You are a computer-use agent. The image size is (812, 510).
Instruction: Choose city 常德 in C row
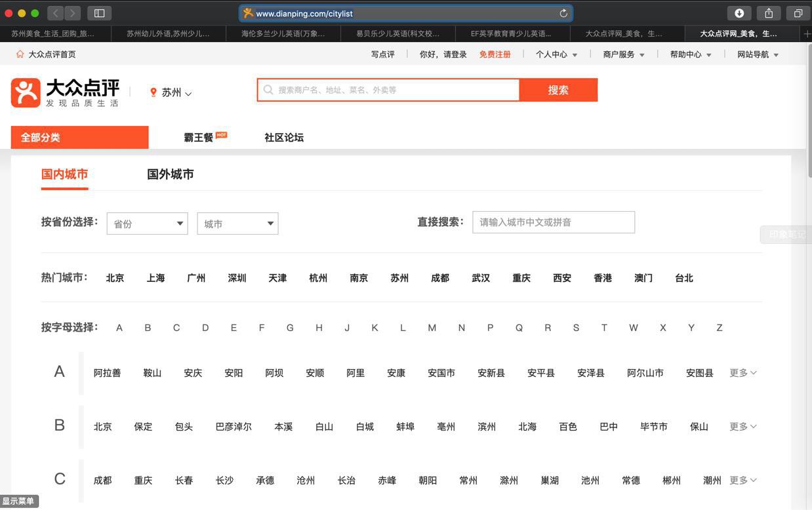tap(631, 481)
